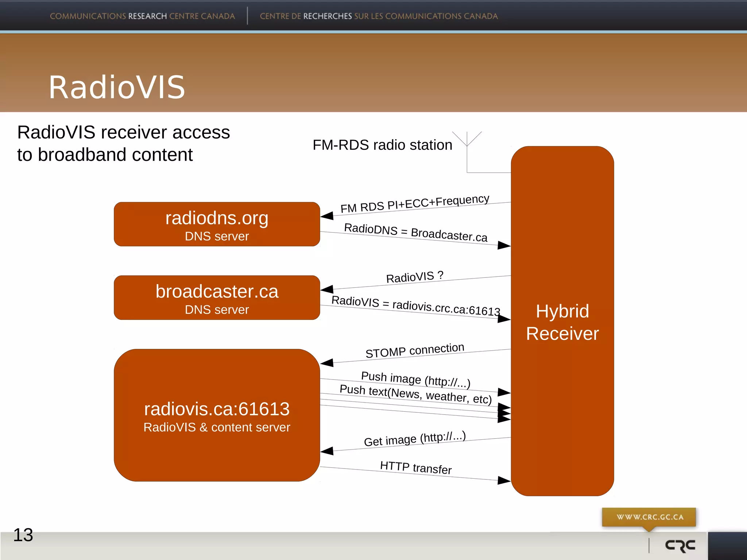Click the Push image (http://...) label
Screen dimensions: 747x560
pyautogui.click(x=415, y=379)
